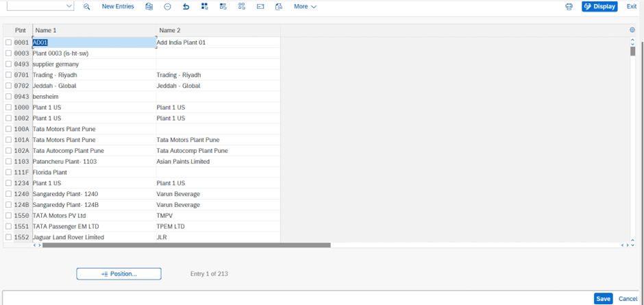The height and width of the screenshot is (305, 644).
Task: Click the horizontal scrollbar thumb
Action: pos(186,245)
